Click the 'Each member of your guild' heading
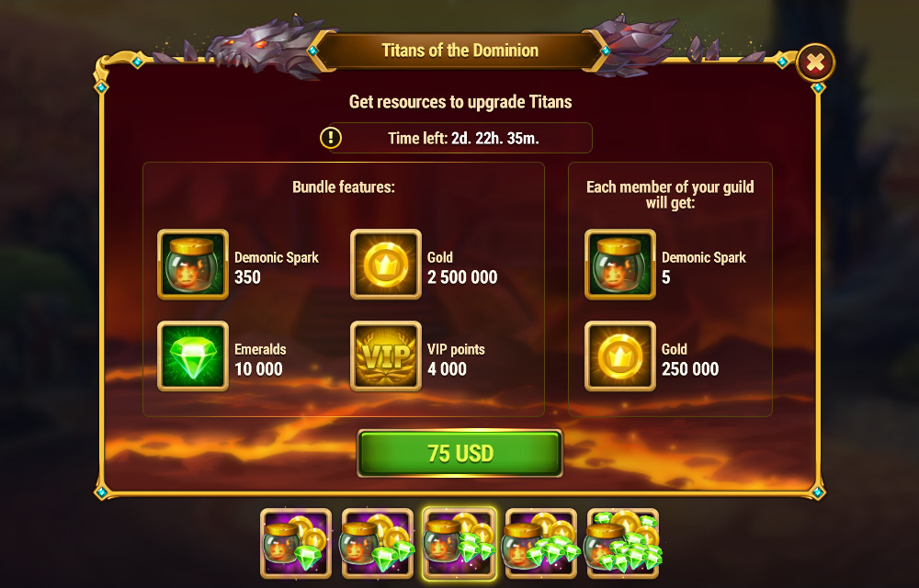919x588 pixels. [670, 195]
